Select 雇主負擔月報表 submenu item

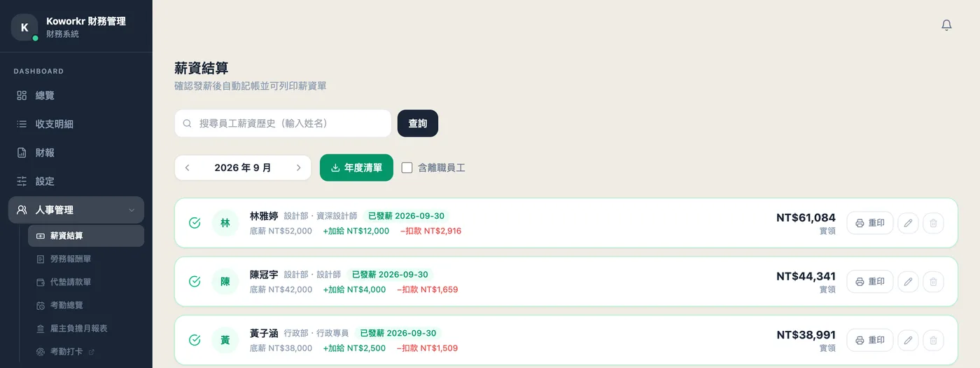coord(86,329)
